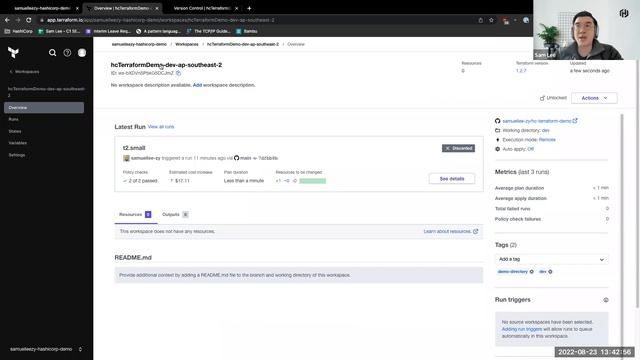Image resolution: width=640 pixels, height=360 pixels.
Task: Click the Discarded status badge
Action: (458, 148)
